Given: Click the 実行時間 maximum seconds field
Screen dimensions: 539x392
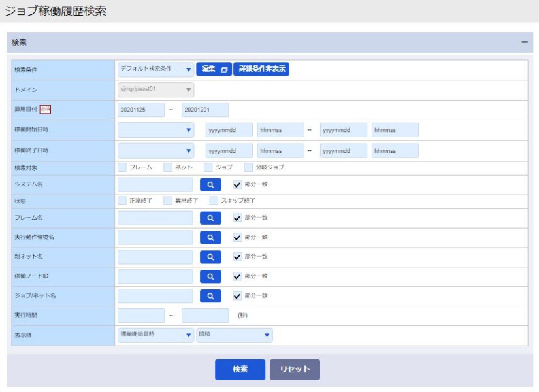Looking at the screenshot, I should [x=205, y=316].
